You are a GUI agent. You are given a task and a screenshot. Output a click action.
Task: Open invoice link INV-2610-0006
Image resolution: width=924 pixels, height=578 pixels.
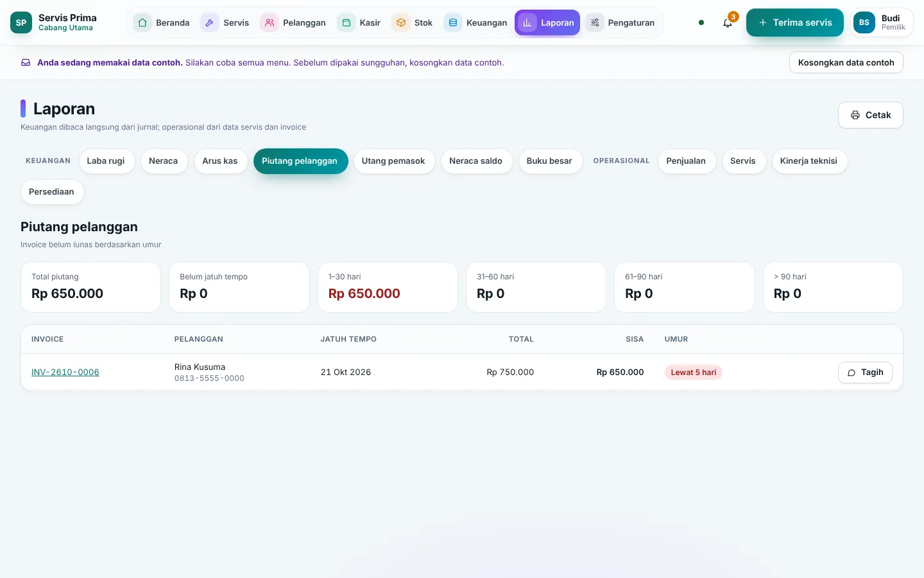65,372
